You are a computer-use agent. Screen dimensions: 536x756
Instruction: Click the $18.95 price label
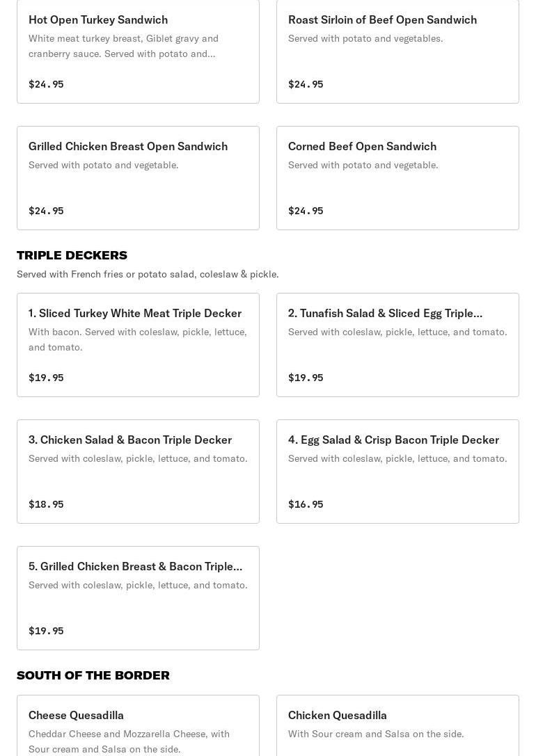(46, 504)
